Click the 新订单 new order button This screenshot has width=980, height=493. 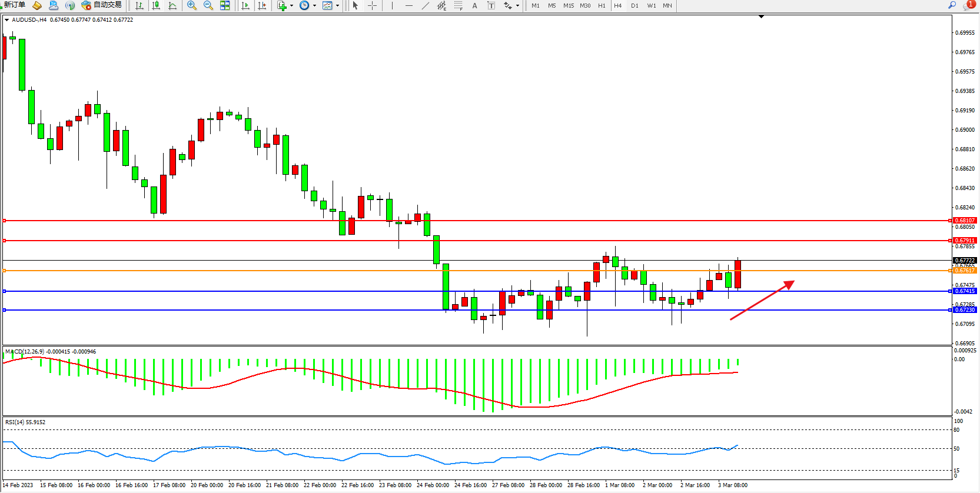14,5
